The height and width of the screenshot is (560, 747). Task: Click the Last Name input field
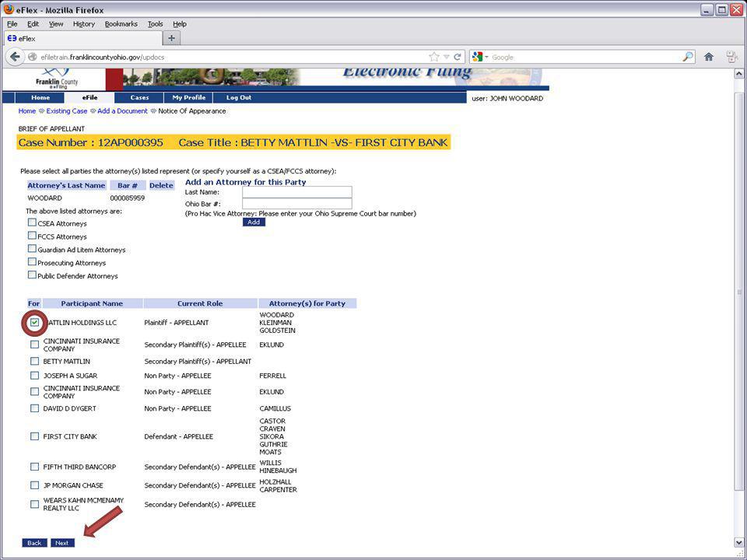(x=296, y=192)
